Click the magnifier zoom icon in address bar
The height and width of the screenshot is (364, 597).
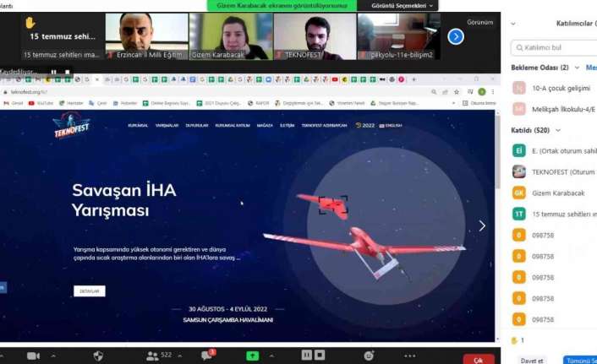[434, 92]
